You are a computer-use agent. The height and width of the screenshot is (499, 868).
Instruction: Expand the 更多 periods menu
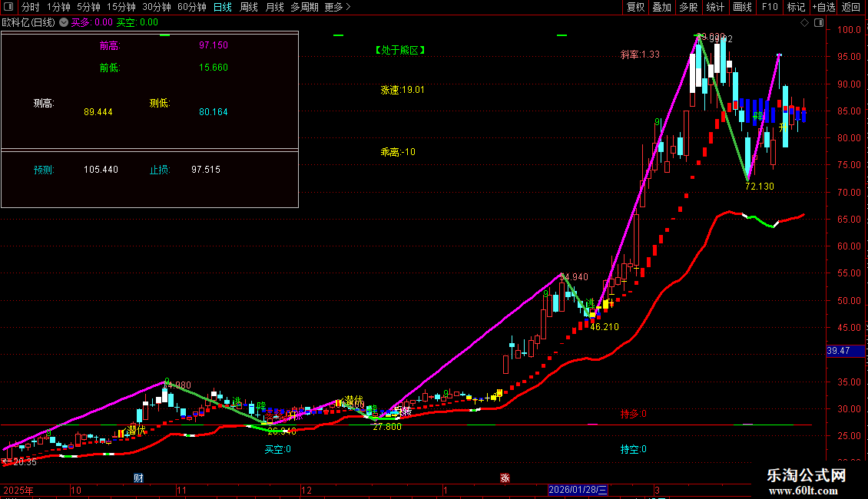click(337, 7)
